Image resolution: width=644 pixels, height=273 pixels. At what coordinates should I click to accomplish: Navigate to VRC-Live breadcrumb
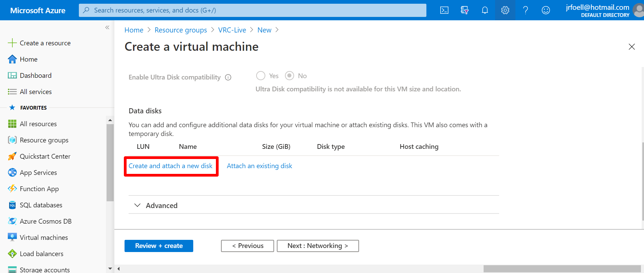tap(232, 30)
